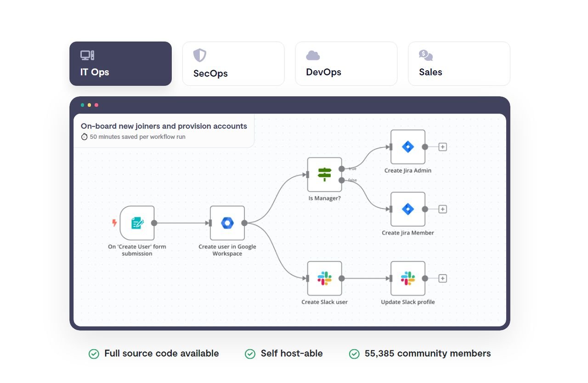The width and height of the screenshot is (588, 383).
Task: Select the Create Jira Member node
Action: [408, 209]
